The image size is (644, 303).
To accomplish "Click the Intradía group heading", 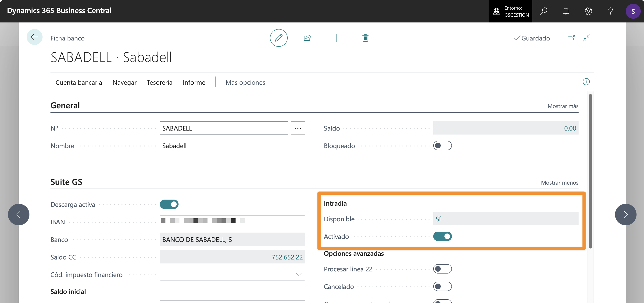I will (x=335, y=203).
